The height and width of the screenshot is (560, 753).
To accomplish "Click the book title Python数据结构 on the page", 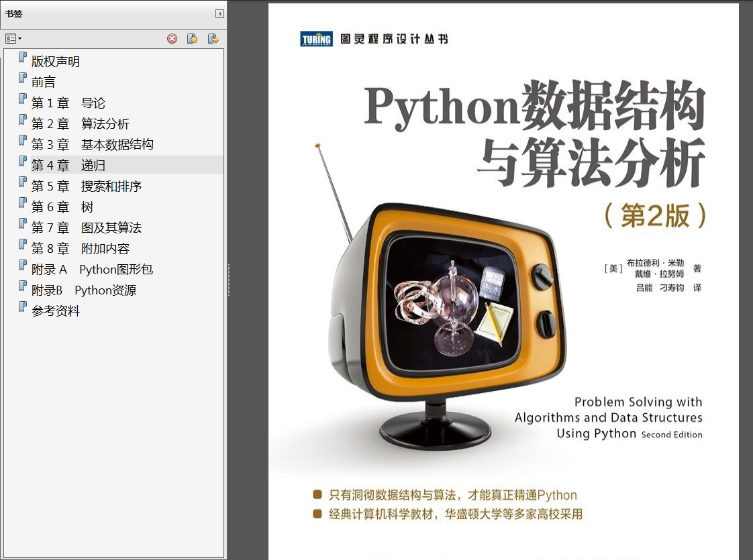I will pyautogui.click(x=534, y=105).
